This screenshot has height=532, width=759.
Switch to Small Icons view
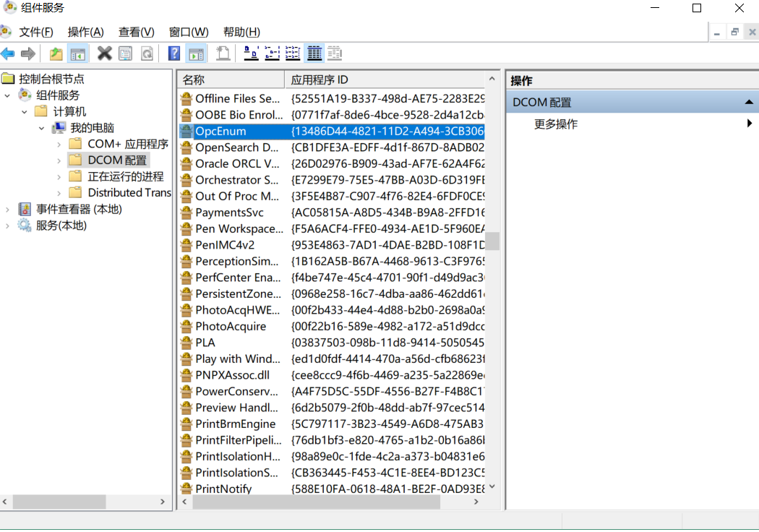tap(272, 53)
